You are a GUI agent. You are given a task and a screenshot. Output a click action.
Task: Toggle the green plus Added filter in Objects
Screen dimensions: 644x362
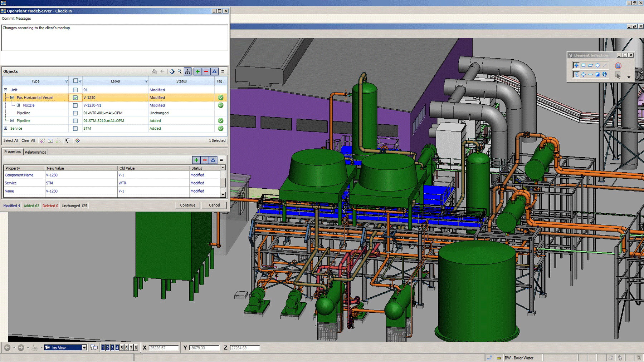(x=197, y=71)
